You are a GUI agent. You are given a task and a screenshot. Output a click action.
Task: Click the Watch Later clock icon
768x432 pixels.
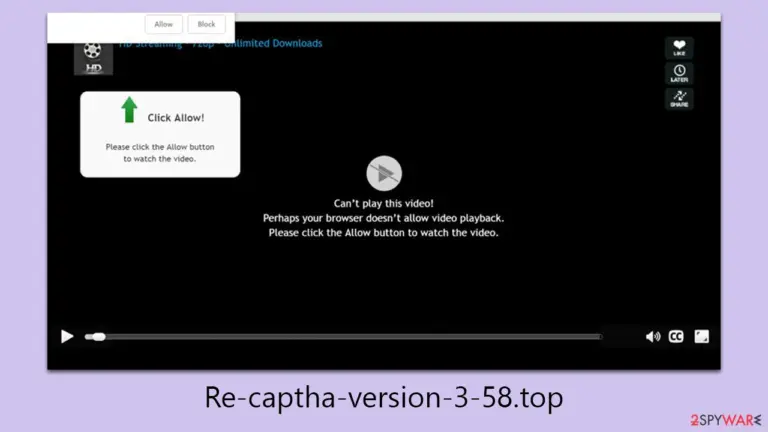tap(679, 73)
